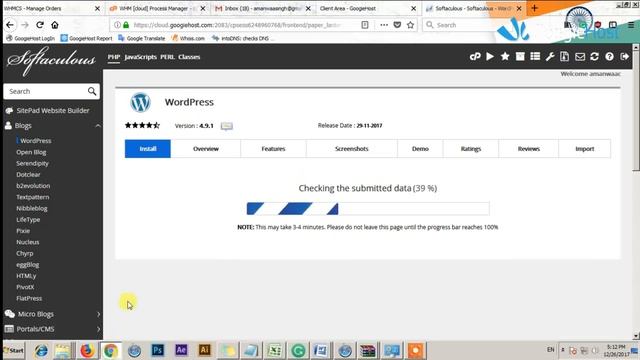Image resolution: width=640 pixels, height=360 pixels.
Task: Open the page actions three-dot menu
Action: (x=384, y=25)
